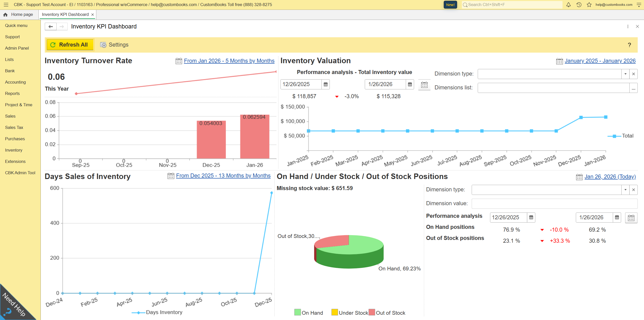Switch to the Home page tab
The height and width of the screenshot is (320, 644).
coord(19,15)
